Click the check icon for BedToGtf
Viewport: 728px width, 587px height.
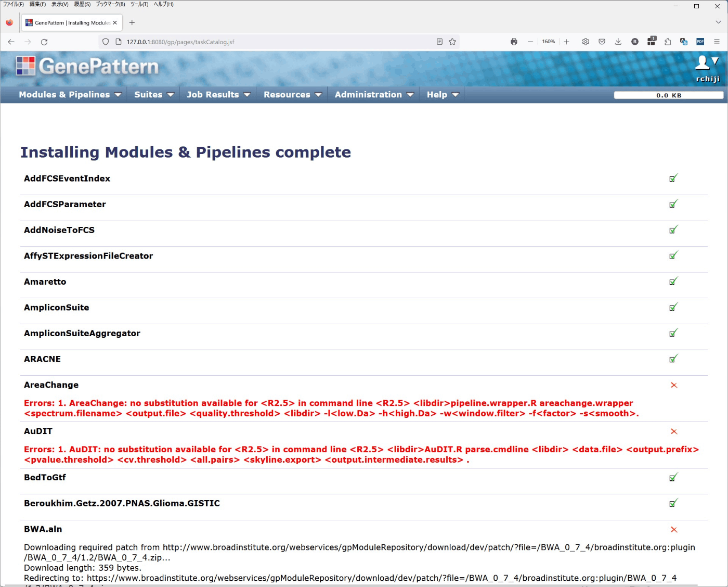673,477
